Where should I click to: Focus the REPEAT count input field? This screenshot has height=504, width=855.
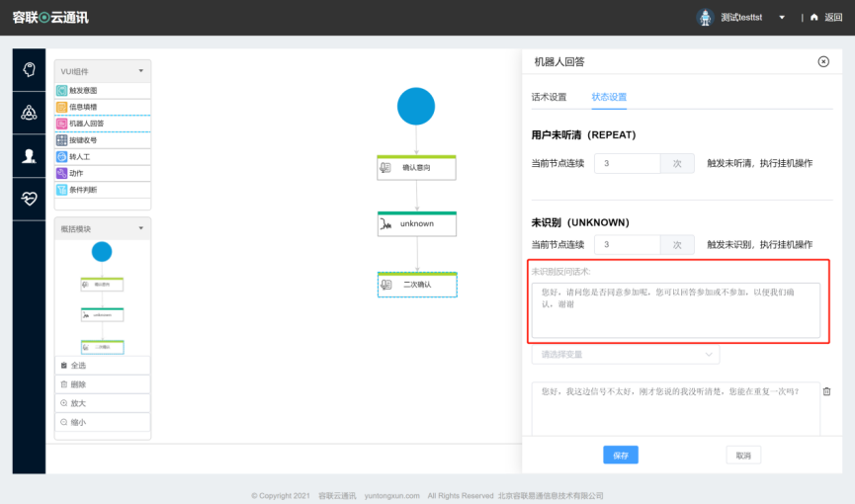(x=627, y=163)
